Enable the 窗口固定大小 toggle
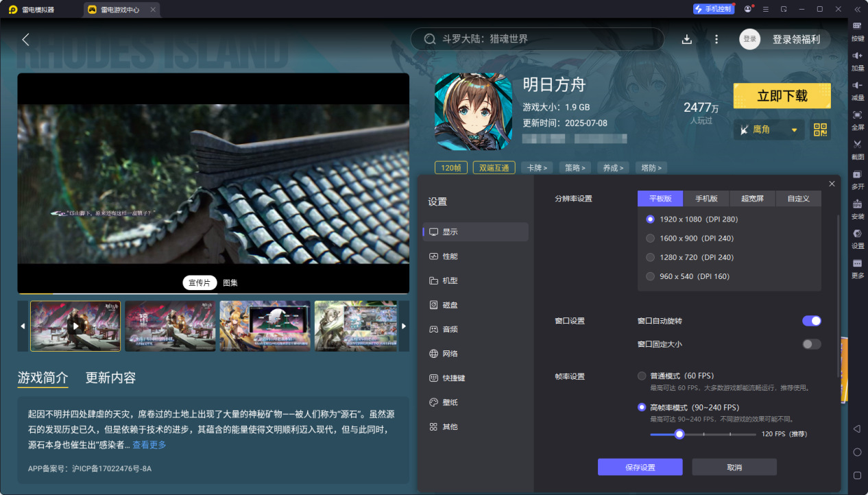Viewport: 868px width, 495px height. pyautogui.click(x=812, y=344)
